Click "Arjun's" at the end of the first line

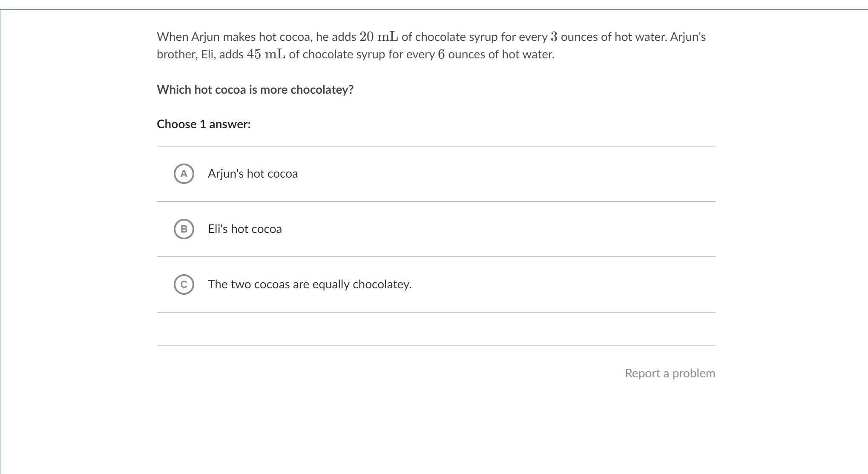coord(688,37)
